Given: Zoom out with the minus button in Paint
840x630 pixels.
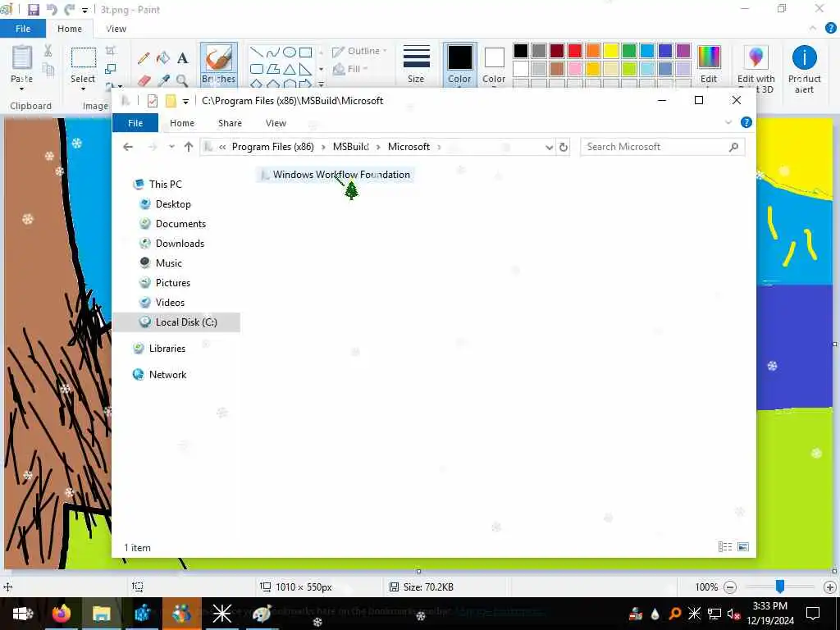Looking at the screenshot, I should [x=729, y=587].
